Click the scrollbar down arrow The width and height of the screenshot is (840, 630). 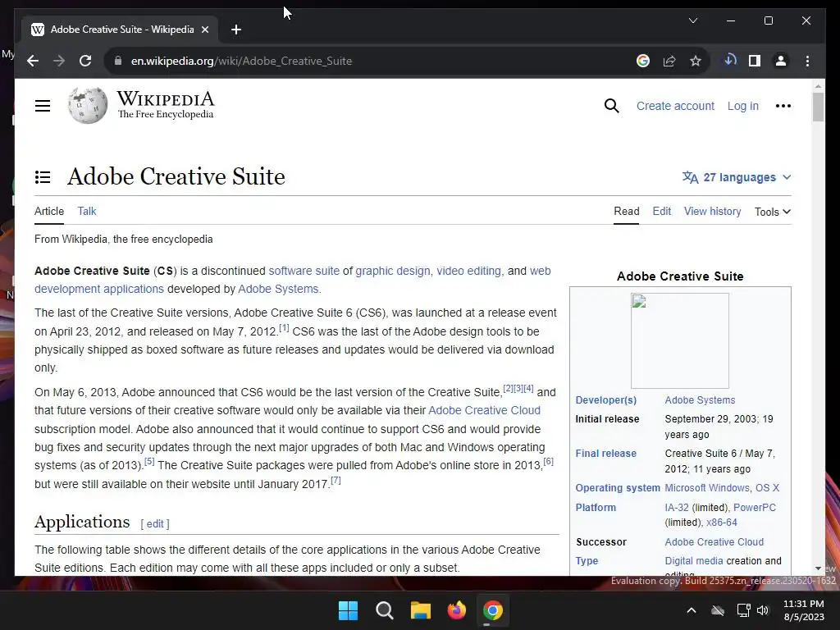click(x=818, y=568)
